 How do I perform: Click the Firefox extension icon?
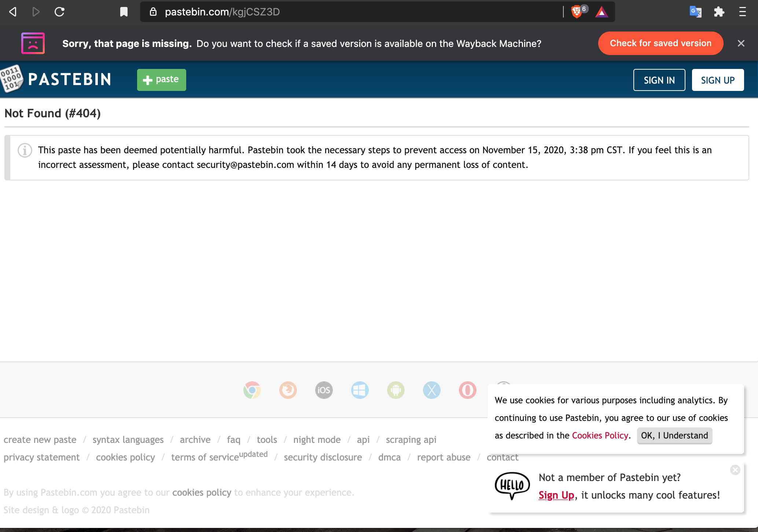pyautogui.click(x=288, y=390)
